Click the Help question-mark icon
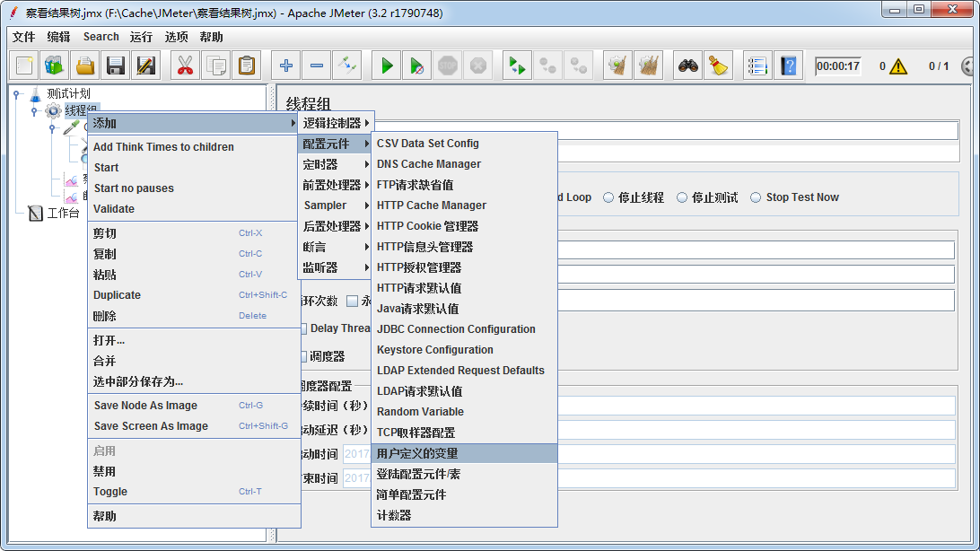The width and height of the screenshot is (980, 551). point(789,66)
